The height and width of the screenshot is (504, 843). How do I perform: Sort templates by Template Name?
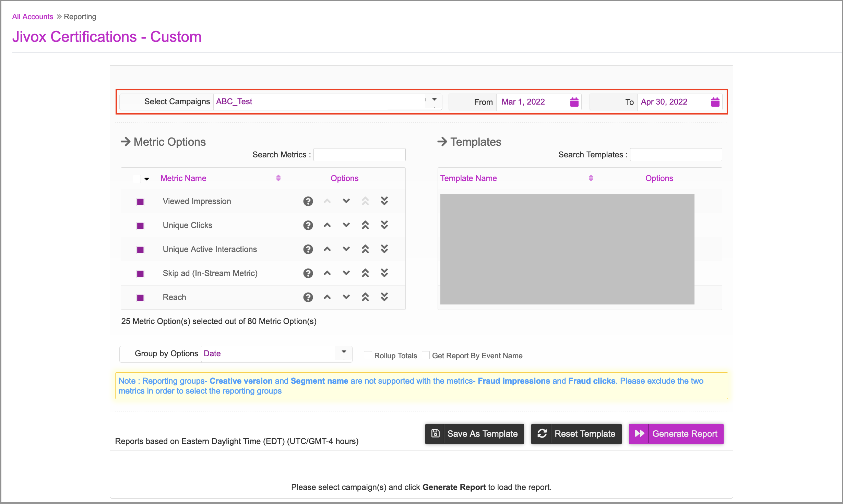click(591, 178)
